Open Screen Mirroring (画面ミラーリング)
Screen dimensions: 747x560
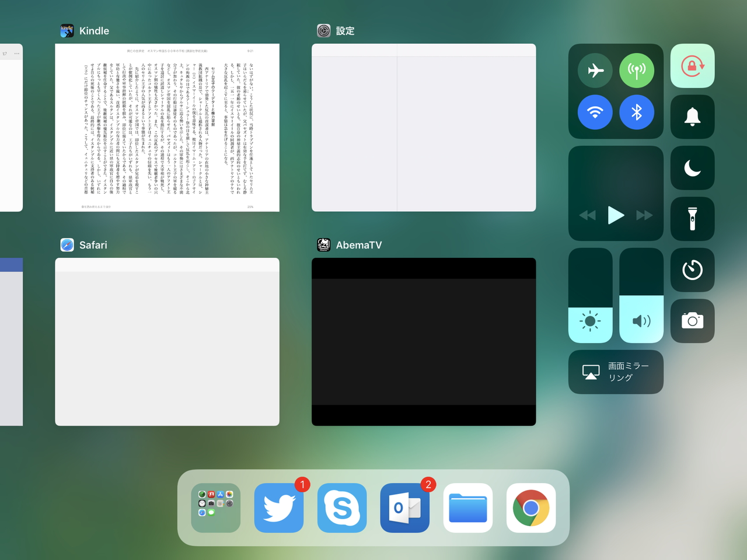click(x=616, y=372)
